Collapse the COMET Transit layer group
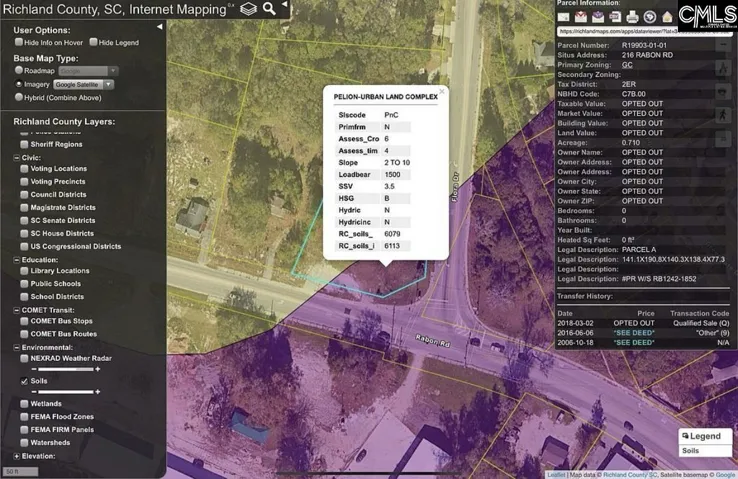 click(x=16, y=310)
